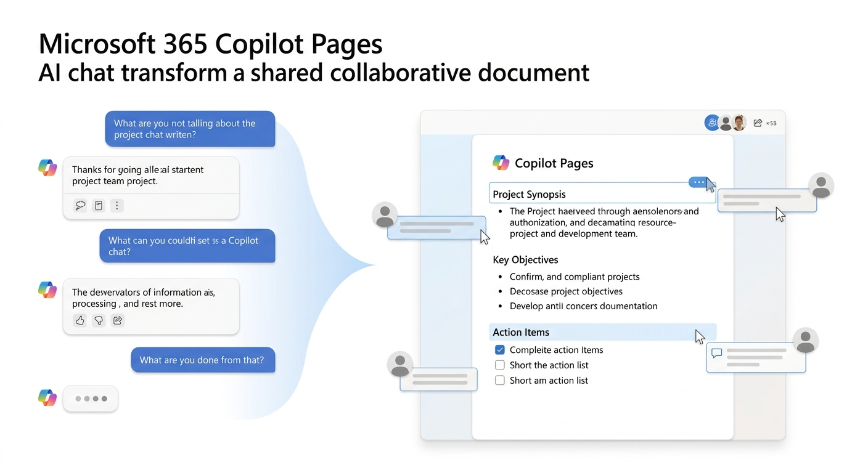
Task: Click the photo avatar in the page header
Action: click(740, 123)
